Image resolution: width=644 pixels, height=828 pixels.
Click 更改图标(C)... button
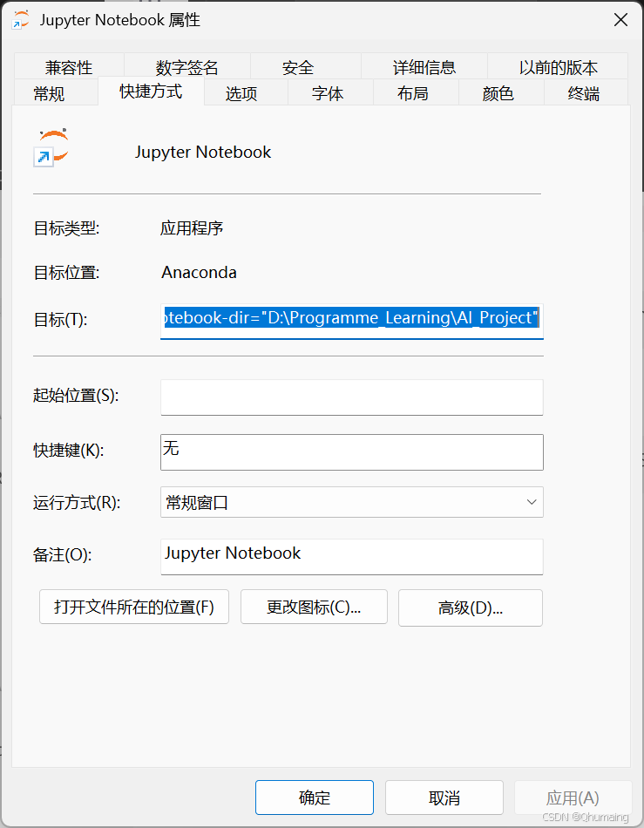[x=314, y=607]
